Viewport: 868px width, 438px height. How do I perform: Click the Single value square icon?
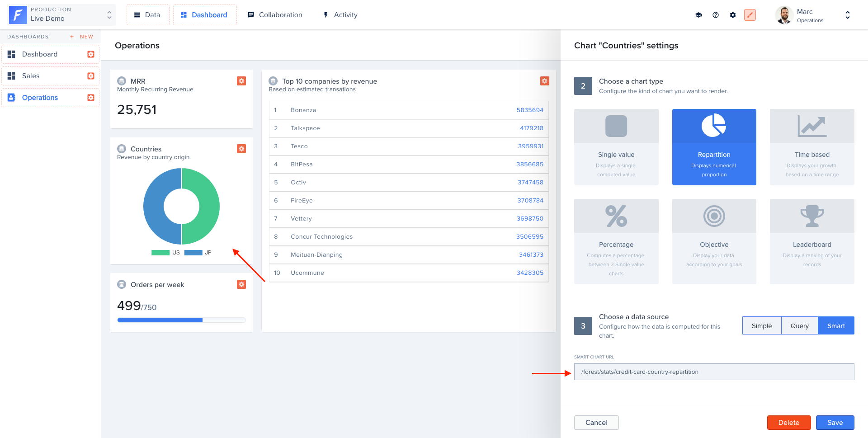616,126
